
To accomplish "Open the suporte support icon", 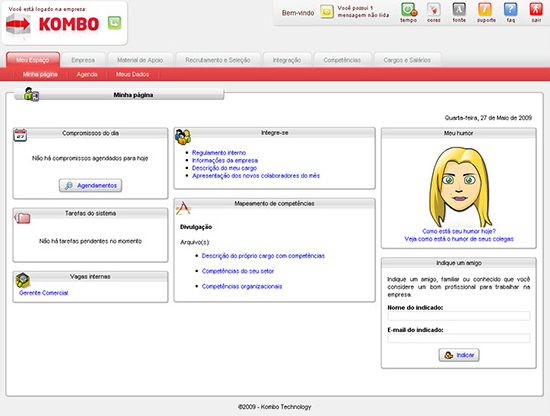I will coord(485,9).
